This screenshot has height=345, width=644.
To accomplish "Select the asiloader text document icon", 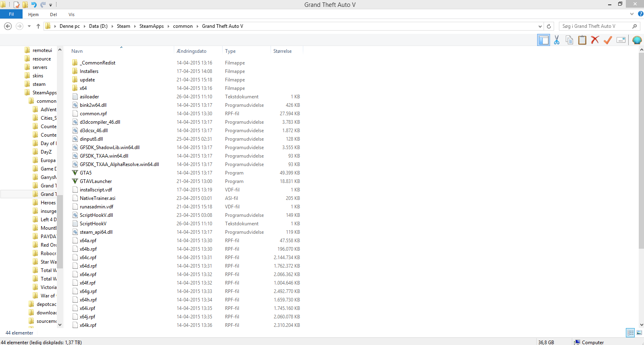I will point(75,97).
